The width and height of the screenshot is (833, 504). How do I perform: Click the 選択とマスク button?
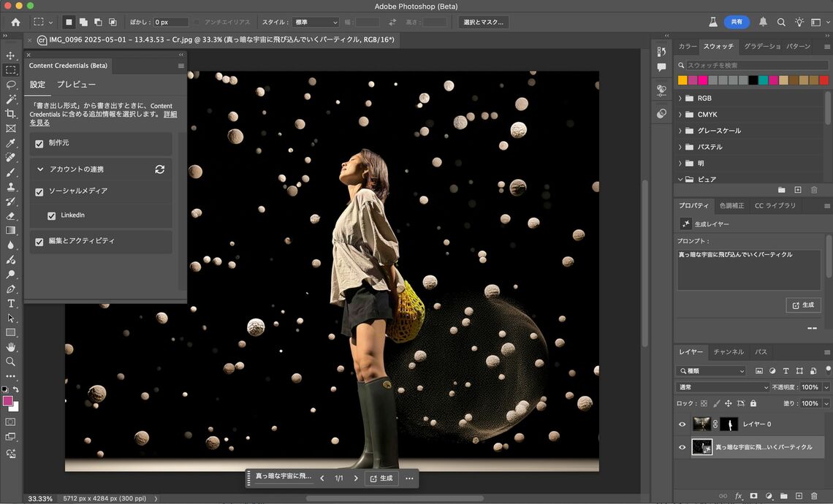point(484,23)
